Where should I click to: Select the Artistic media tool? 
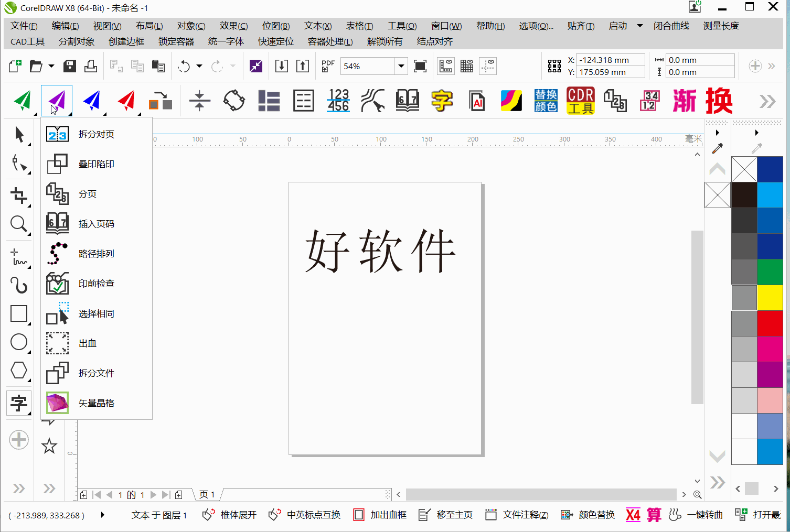pyautogui.click(x=19, y=286)
